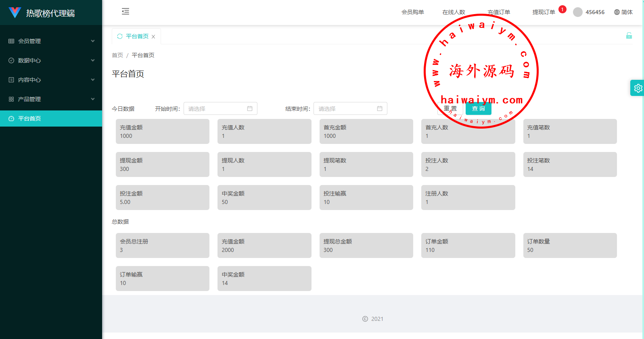Image resolution: width=644 pixels, height=339 pixels.
Task: Open 会员购单 in the top bar
Action: 412,12
